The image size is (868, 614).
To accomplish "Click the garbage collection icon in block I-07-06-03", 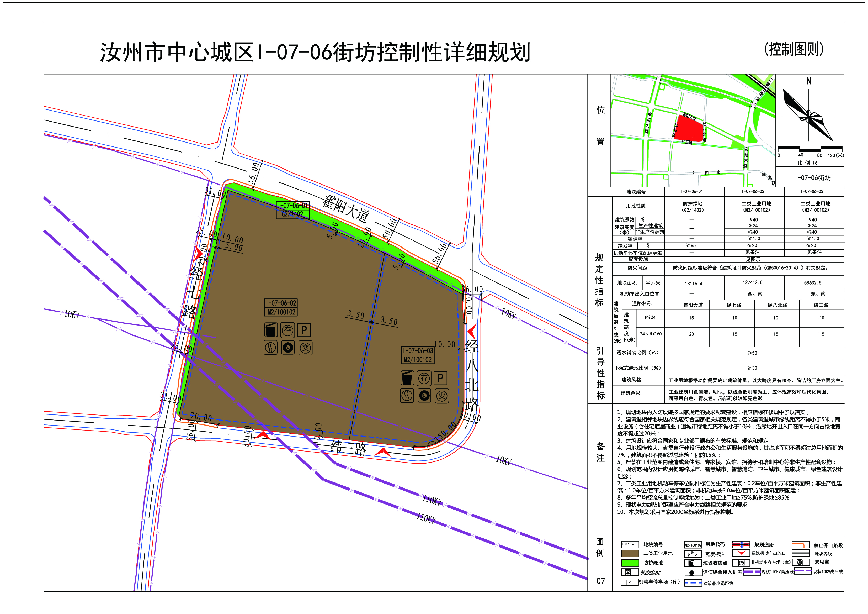I will click(407, 378).
